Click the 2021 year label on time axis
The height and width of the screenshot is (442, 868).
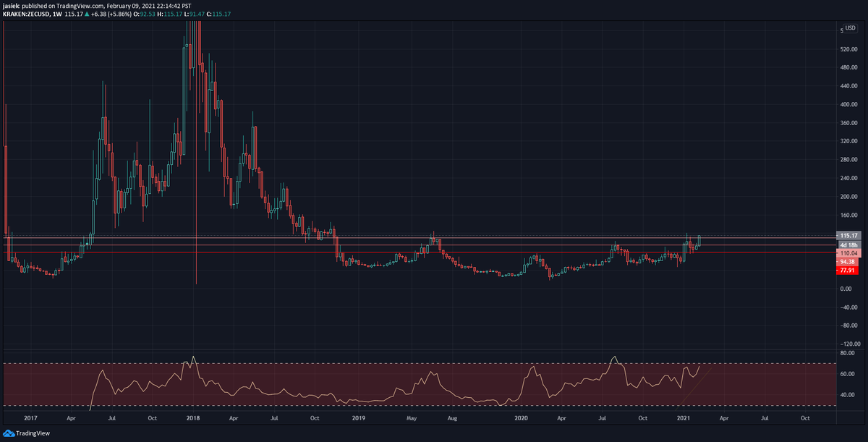(x=684, y=418)
